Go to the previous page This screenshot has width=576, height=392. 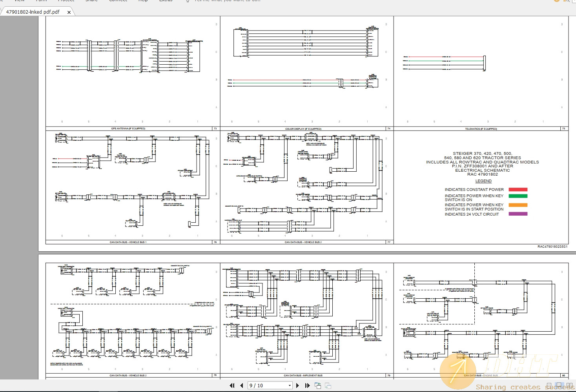241,386
